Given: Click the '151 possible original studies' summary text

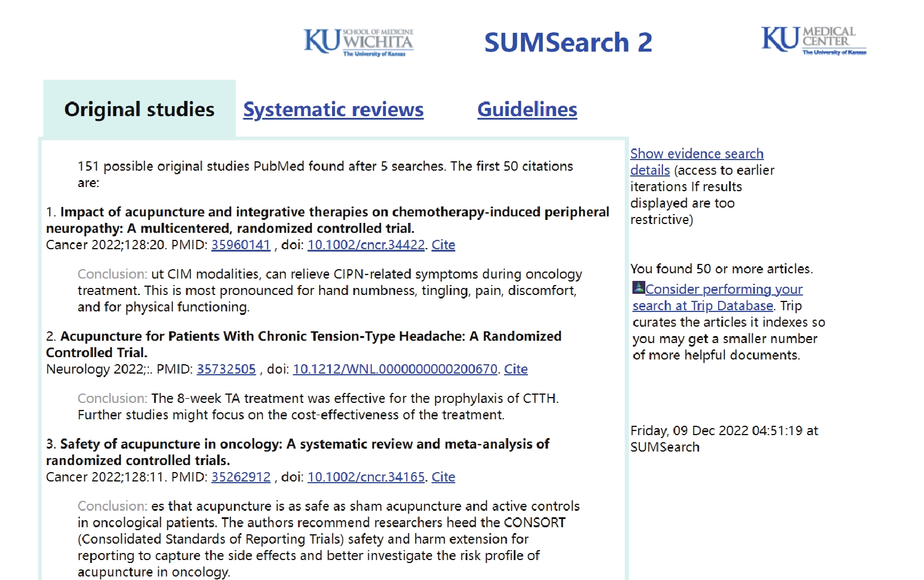Looking at the screenshot, I should pyautogui.click(x=325, y=174).
